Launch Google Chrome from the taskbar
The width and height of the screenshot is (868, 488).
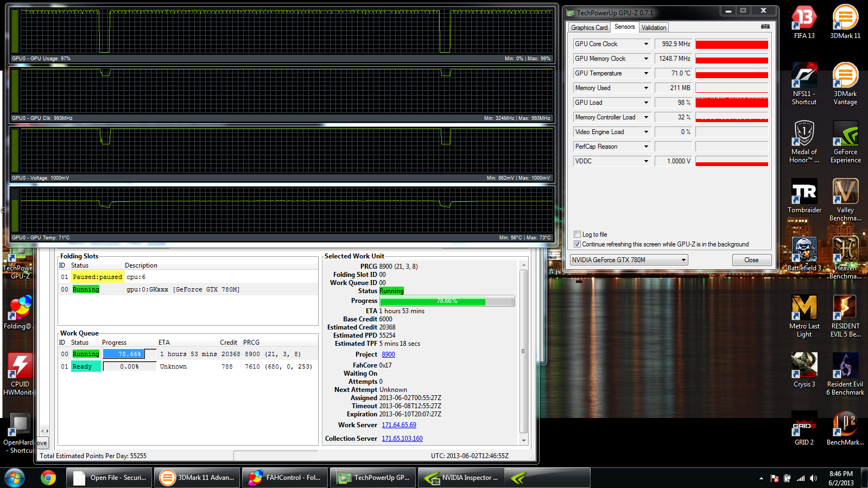48,478
